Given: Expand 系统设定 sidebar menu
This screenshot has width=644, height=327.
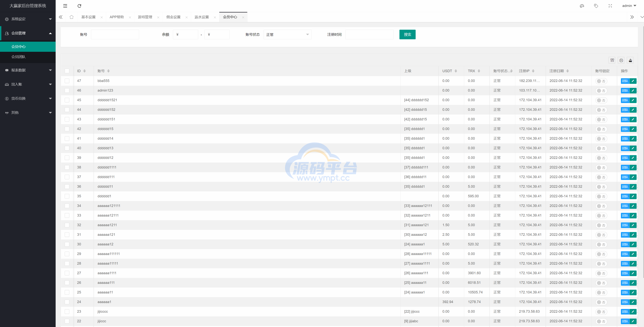Looking at the screenshot, I should pyautogui.click(x=28, y=19).
